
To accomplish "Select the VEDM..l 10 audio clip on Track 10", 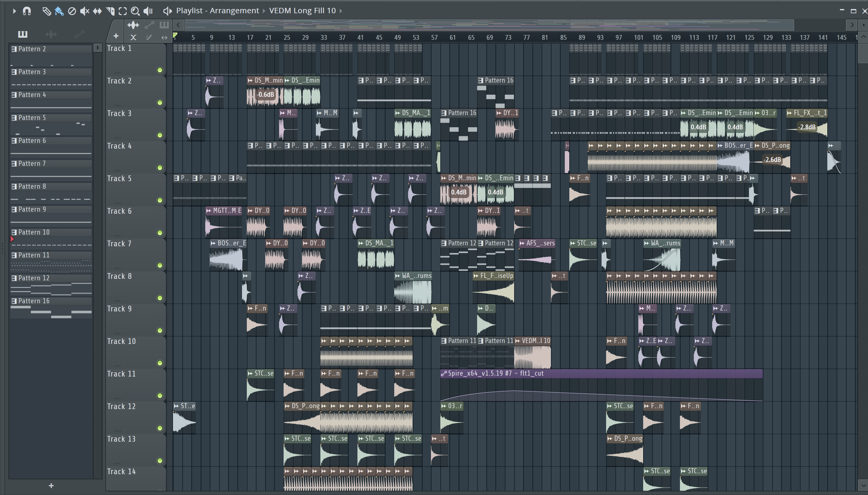I will (532, 353).
